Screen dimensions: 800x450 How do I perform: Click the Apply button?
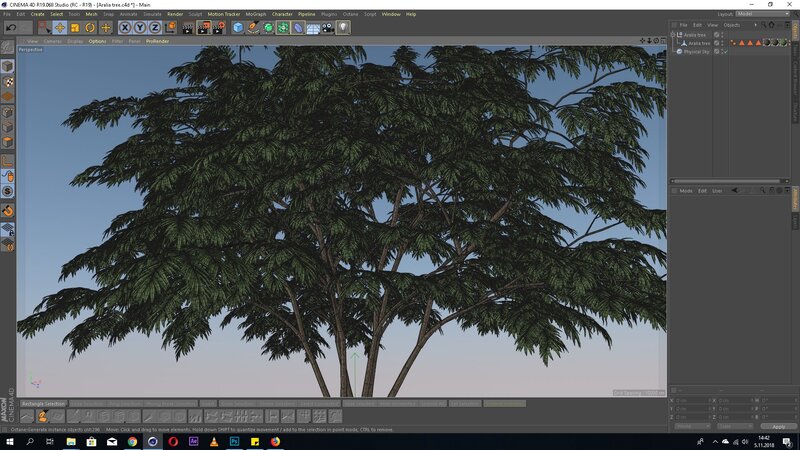779,426
